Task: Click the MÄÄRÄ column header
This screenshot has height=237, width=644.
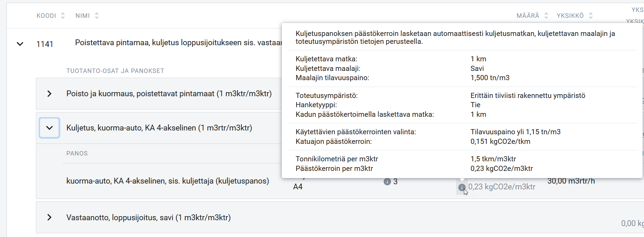Action: [x=528, y=16]
